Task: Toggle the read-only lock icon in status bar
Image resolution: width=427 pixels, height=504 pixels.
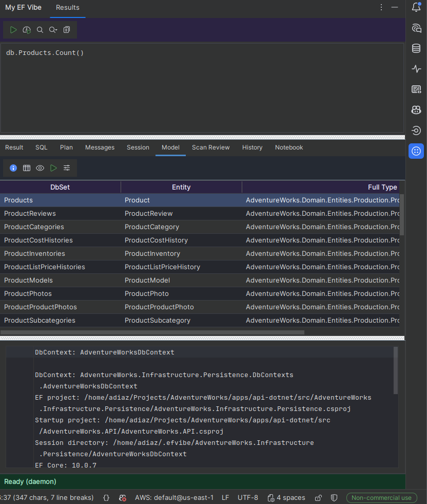Action: tap(318, 497)
